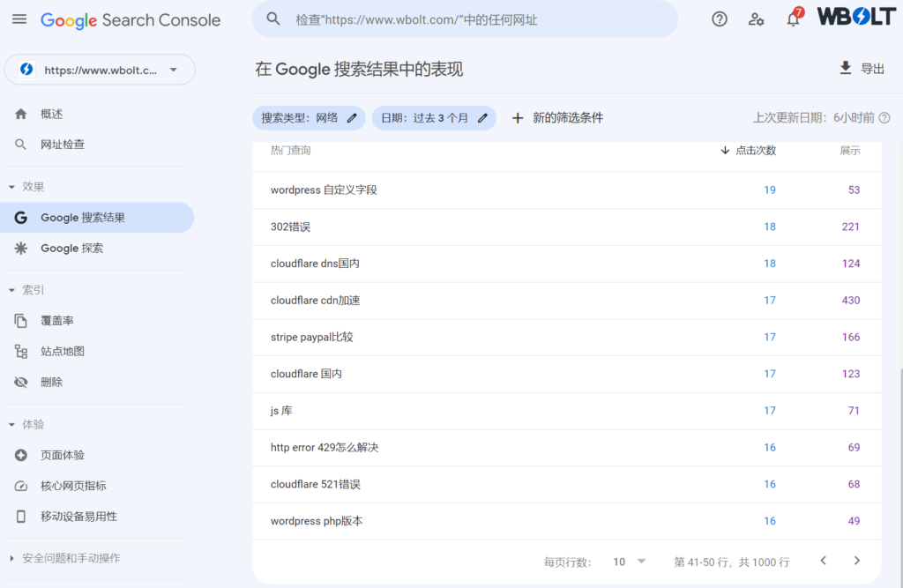Screen dimensions: 903x588
Task: Collapse the 效果 sidebar section
Action: tap(12, 187)
